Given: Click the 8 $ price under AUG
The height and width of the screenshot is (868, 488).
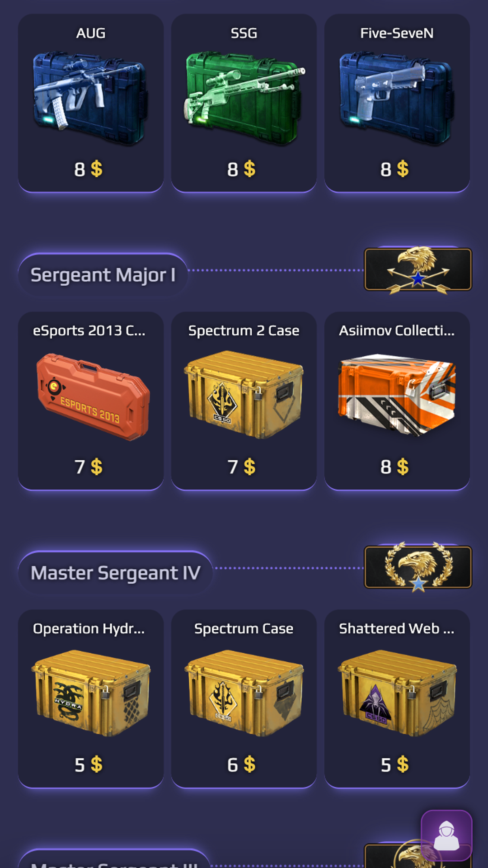Looking at the screenshot, I should point(89,170).
